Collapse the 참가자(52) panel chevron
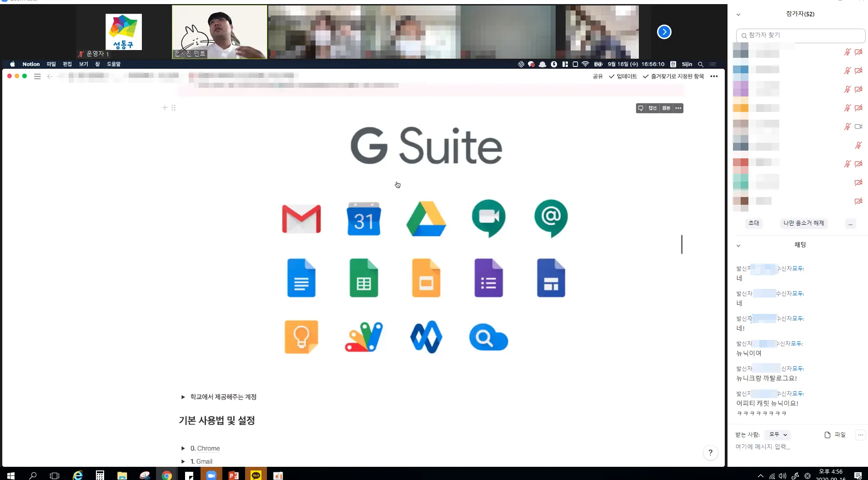Viewport: 868px width, 480px height. pos(738,15)
